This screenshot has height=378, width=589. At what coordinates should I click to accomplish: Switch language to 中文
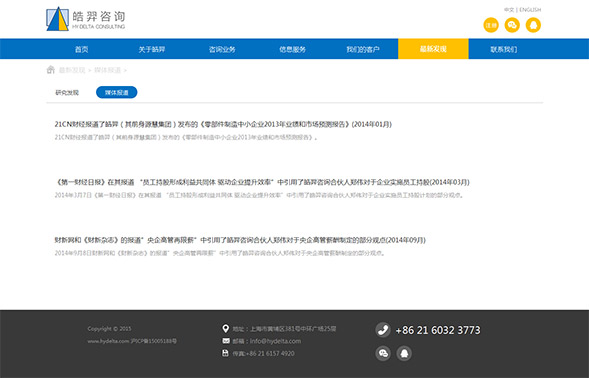click(509, 10)
